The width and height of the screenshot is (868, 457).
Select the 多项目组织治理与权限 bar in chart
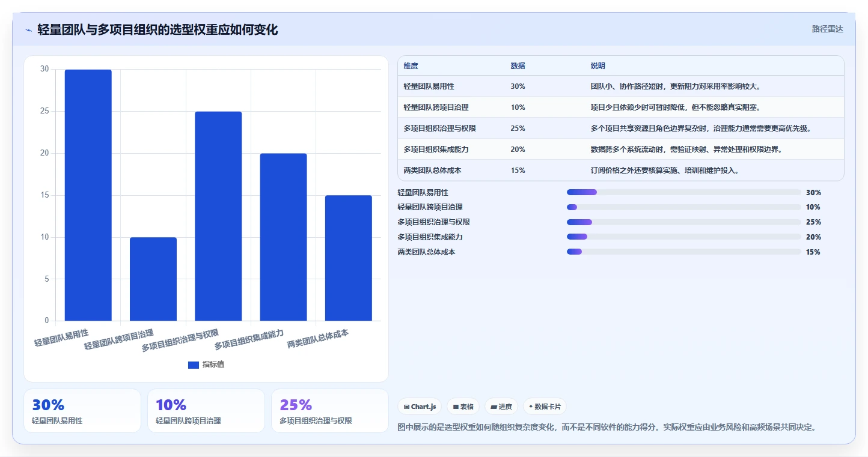[x=218, y=216]
